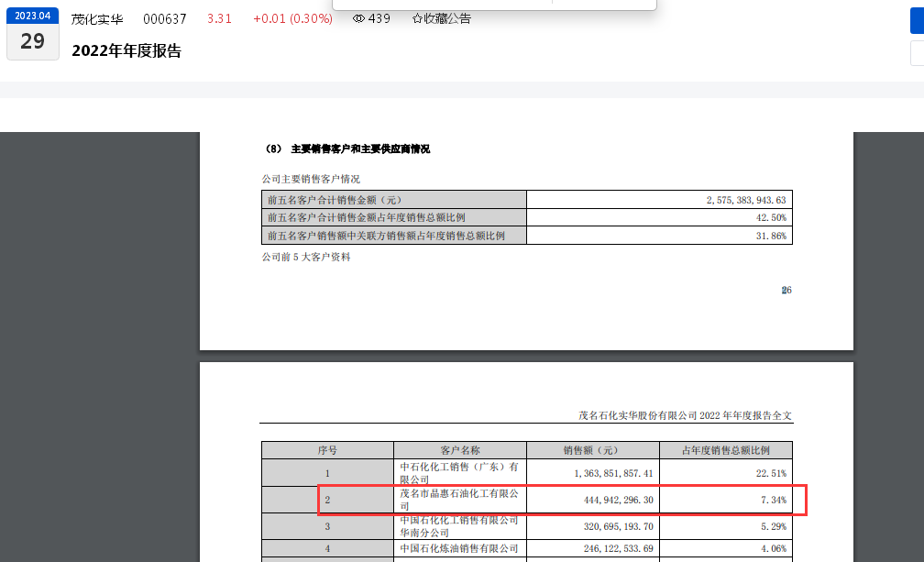Click page header 茂名石化实华股份有限公司2022年年度报告全文
This screenshot has width=924, height=562.
click(x=686, y=416)
